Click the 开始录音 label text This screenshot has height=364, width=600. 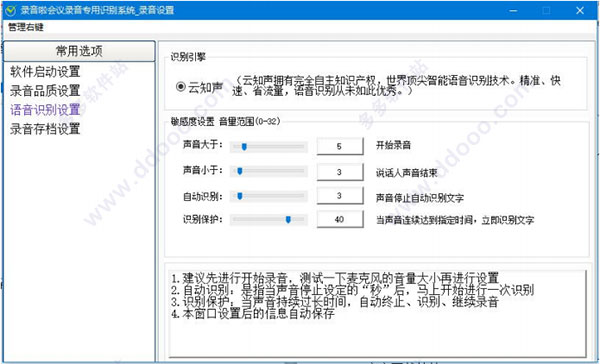393,145
